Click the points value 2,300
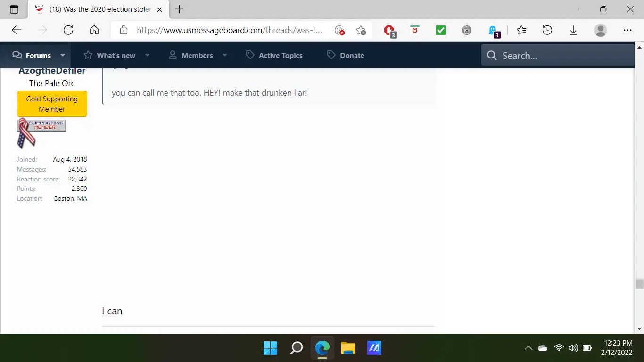644x362 pixels. coord(79,189)
